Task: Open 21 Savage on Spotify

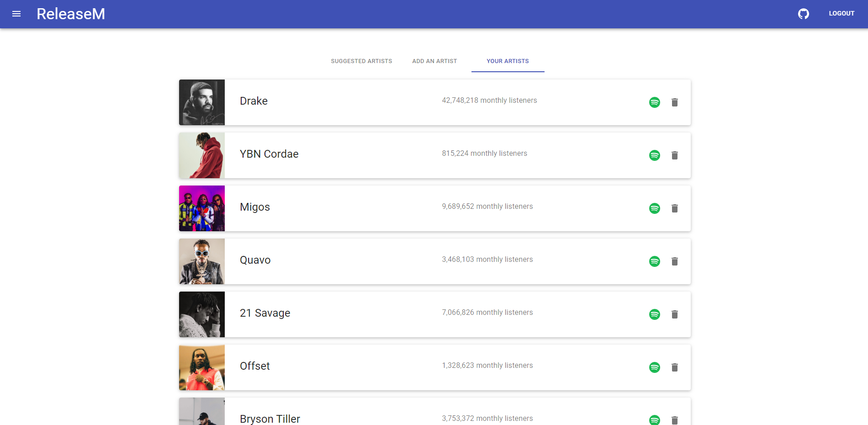Action: click(655, 314)
